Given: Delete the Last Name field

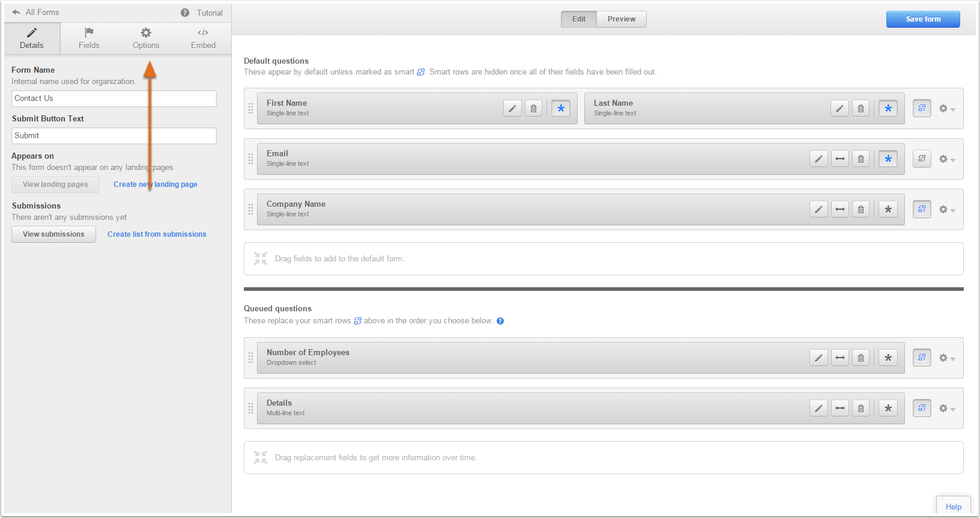Looking at the screenshot, I should (861, 108).
